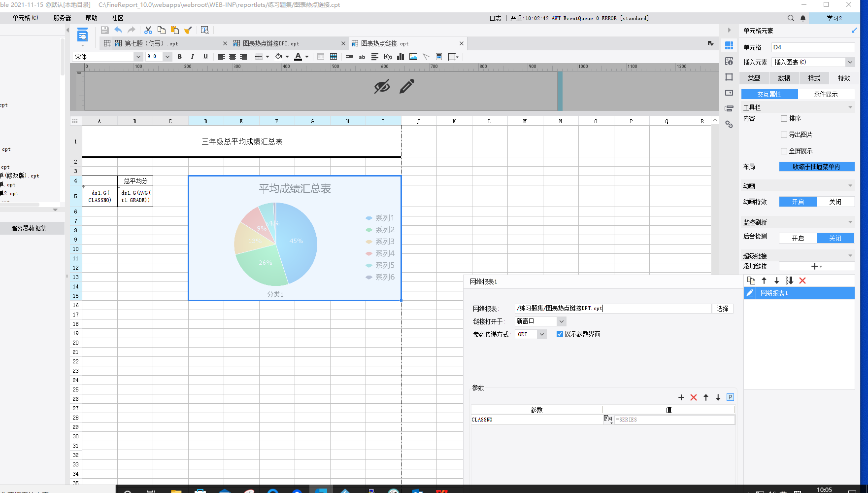
Task: Click the 选择 button for network report
Action: [723, 309]
